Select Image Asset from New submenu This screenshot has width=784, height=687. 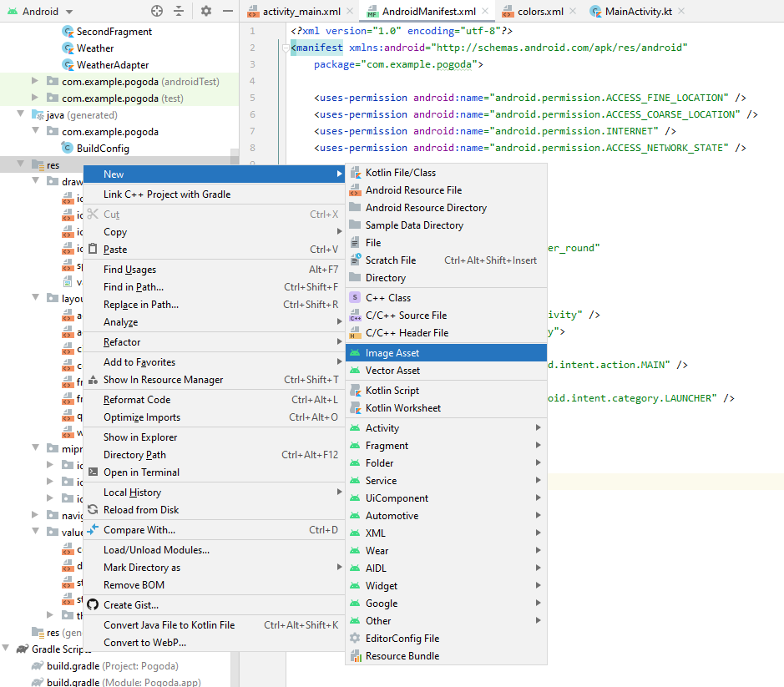(392, 353)
